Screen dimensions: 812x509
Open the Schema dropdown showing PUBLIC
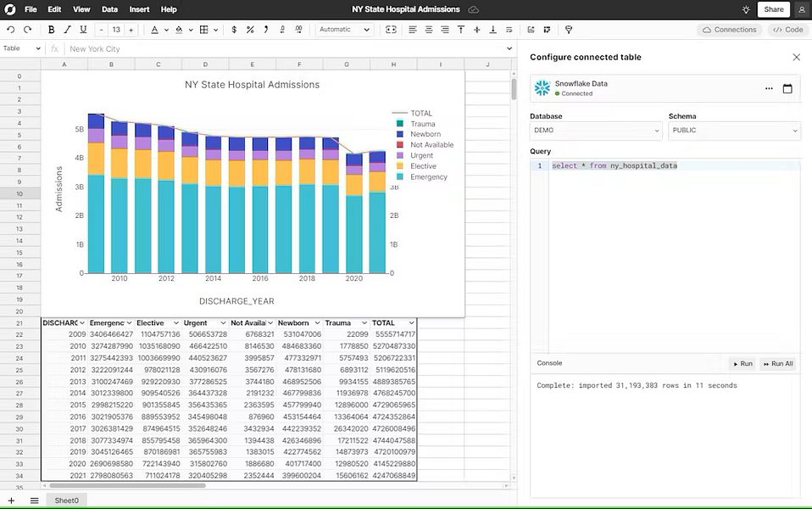click(734, 131)
